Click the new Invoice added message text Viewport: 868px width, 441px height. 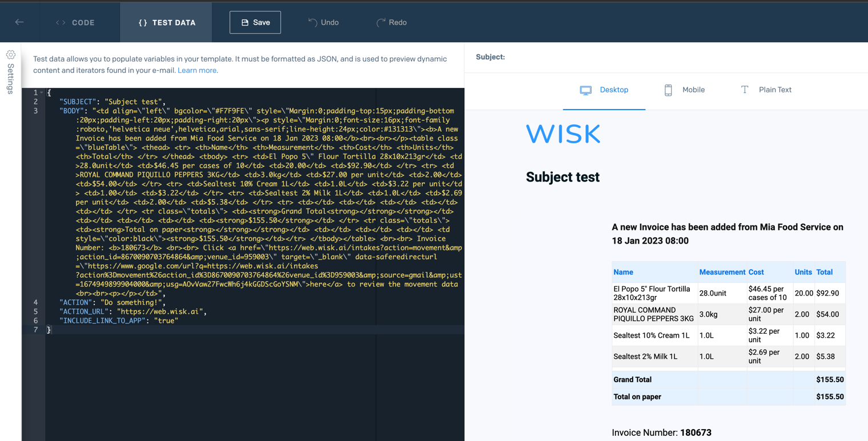point(728,234)
